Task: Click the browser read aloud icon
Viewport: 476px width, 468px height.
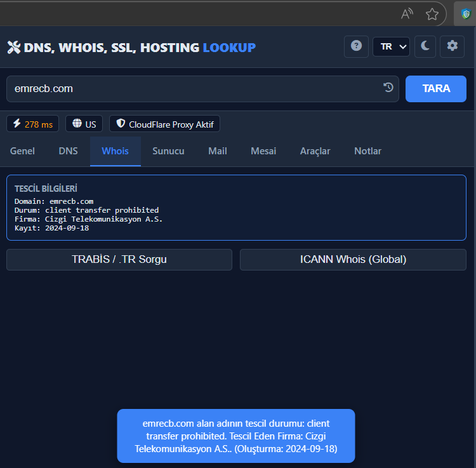Action: (407, 14)
